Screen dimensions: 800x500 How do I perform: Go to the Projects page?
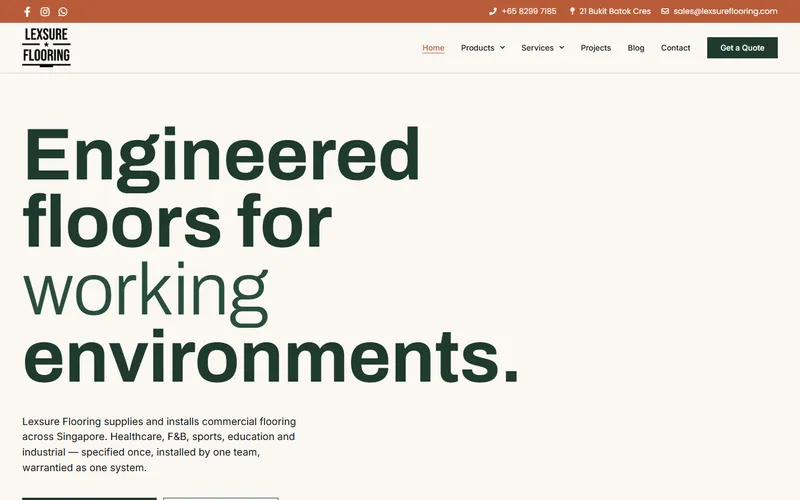click(x=595, y=47)
